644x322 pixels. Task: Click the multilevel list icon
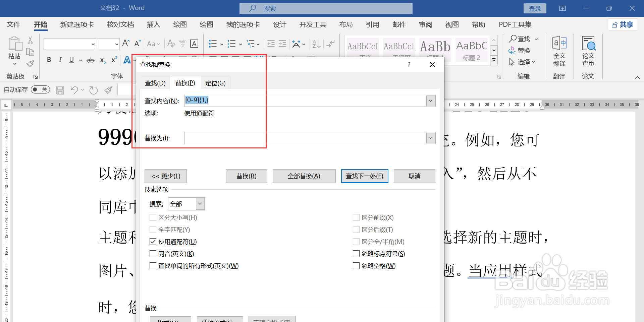251,44
